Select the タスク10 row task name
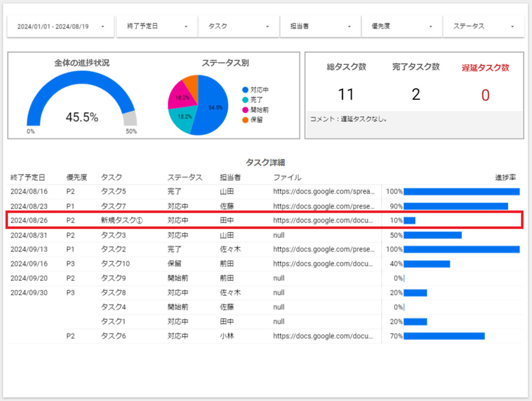The width and height of the screenshot is (532, 401). [x=115, y=263]
